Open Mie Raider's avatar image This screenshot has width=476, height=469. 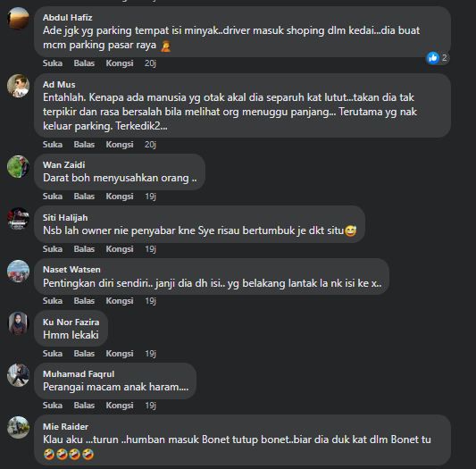18,427
